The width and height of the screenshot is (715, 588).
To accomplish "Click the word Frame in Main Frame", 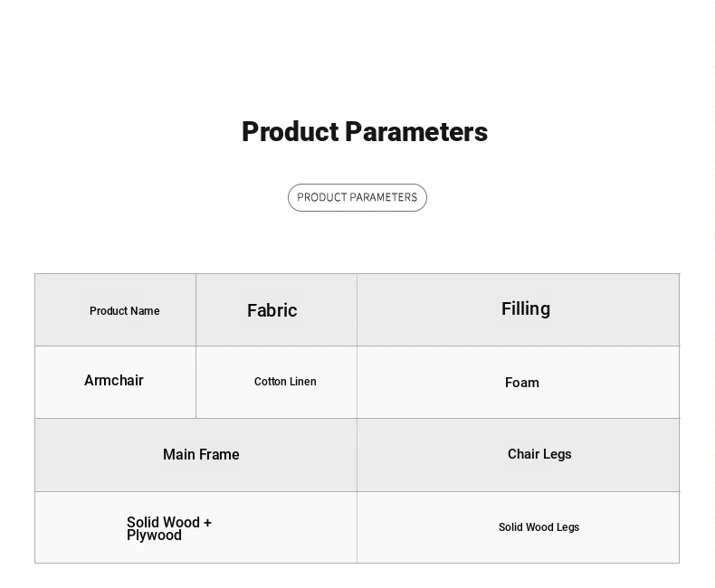I will [x=220, y=455].
